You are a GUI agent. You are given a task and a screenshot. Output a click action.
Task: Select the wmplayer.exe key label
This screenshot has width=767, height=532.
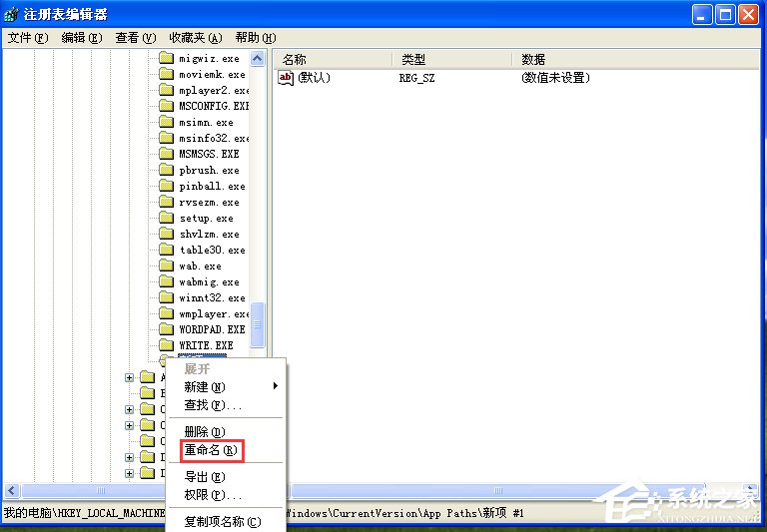(x=214, y=314)
